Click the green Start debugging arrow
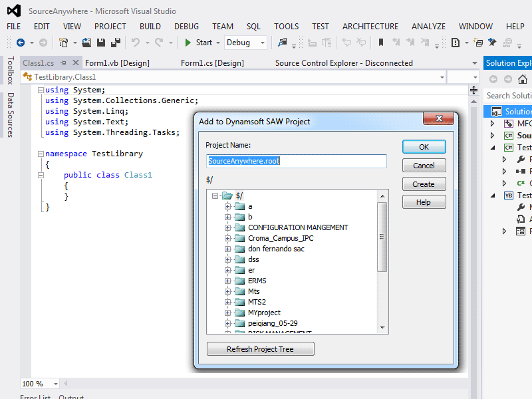Image resolution: width=532 pixels, height=399 pixels. tap(189, 43)
